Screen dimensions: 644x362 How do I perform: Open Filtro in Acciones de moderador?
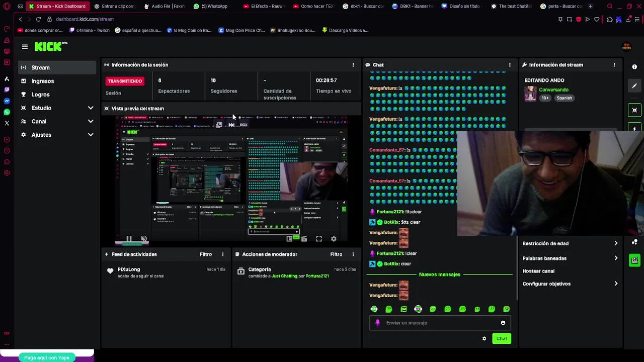336,254
